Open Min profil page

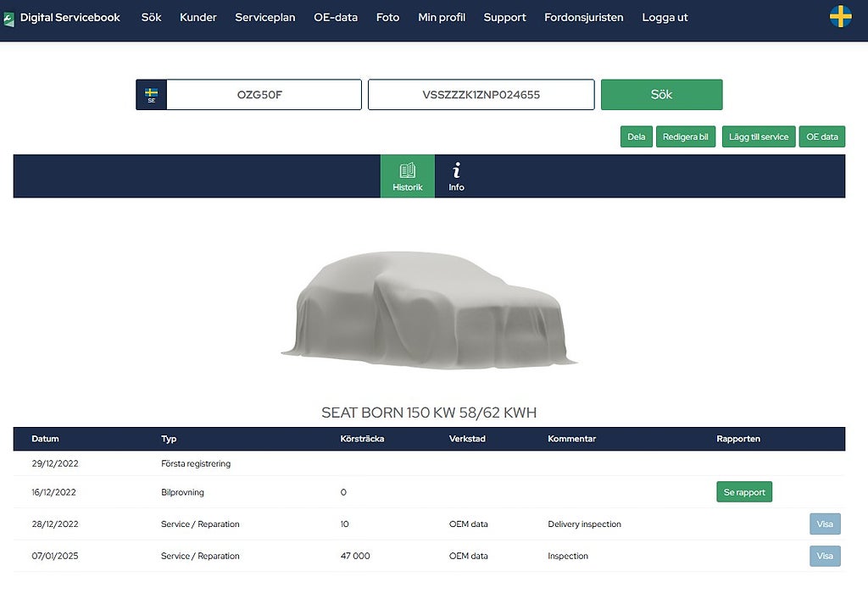[x=442, y=17]
